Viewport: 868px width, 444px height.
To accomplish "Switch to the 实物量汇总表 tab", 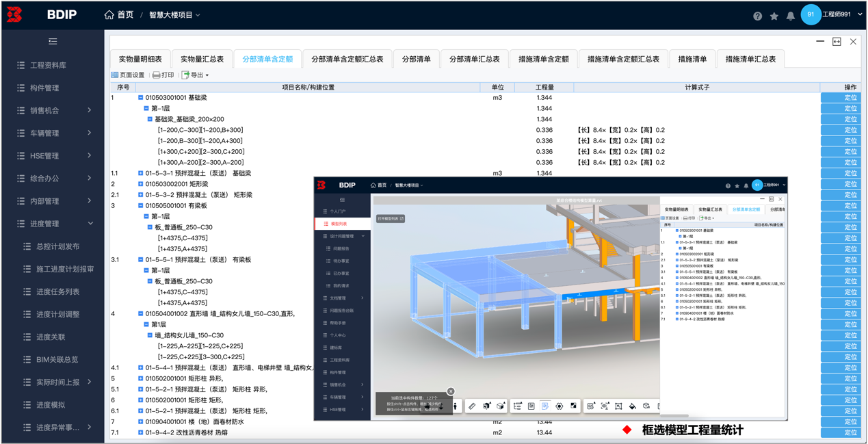I will pos(202,60).
